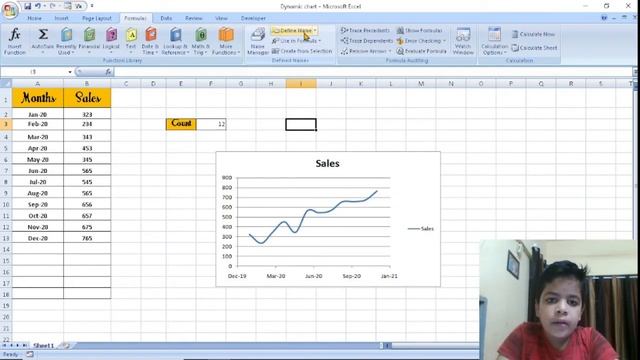This screenshot has width=640, height=360.
Task: Switch to the Page Layout ribbon tab
Action: pos(96,18)
